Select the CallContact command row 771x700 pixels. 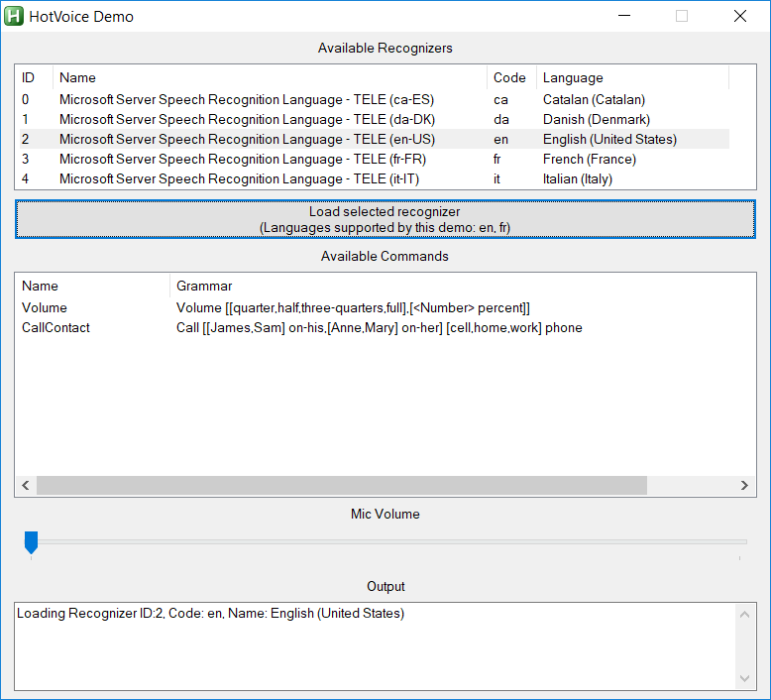(385, 327)
